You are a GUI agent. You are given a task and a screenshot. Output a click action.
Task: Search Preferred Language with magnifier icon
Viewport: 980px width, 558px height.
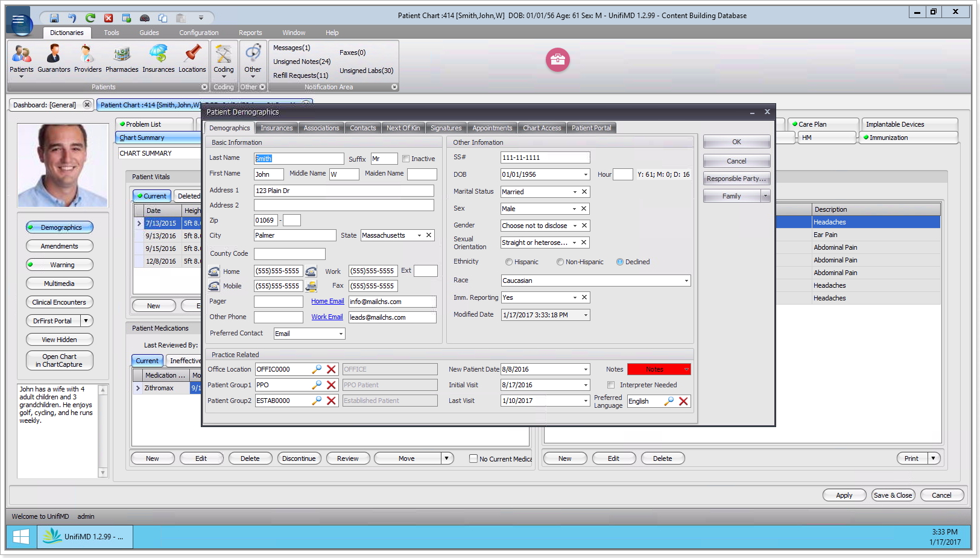pyautogui.click(x=669, y=401)
